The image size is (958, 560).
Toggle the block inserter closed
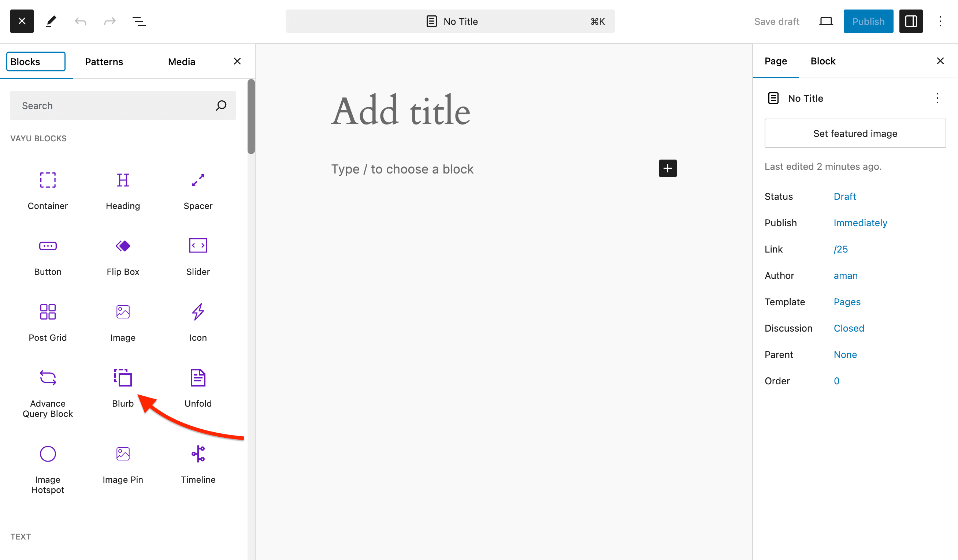22,21
